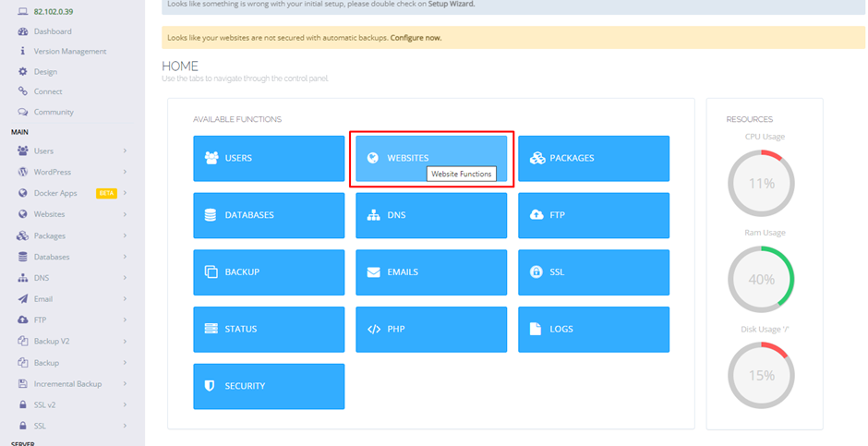Click the BETA badge beside Docker Apps
Screen dimensions: 868x446
point(106,193)
